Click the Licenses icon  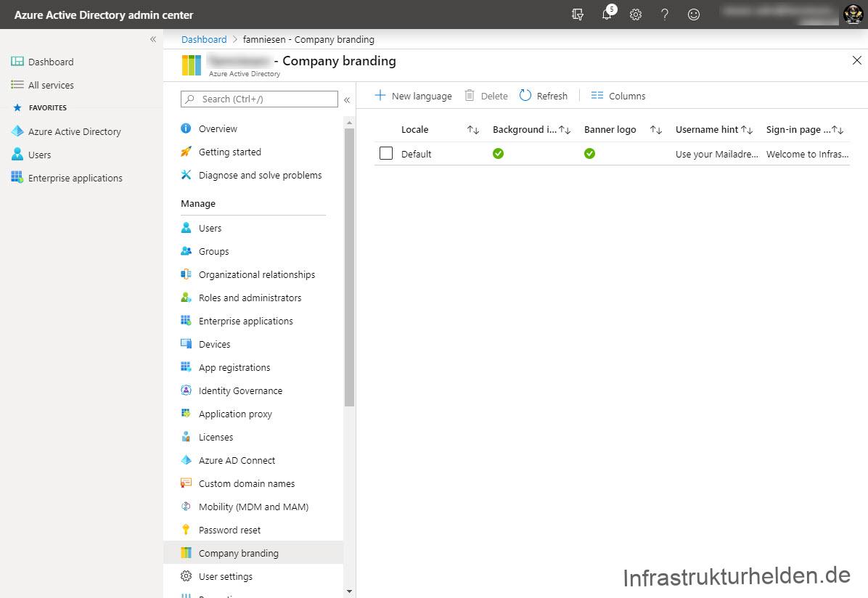(186, 437)
